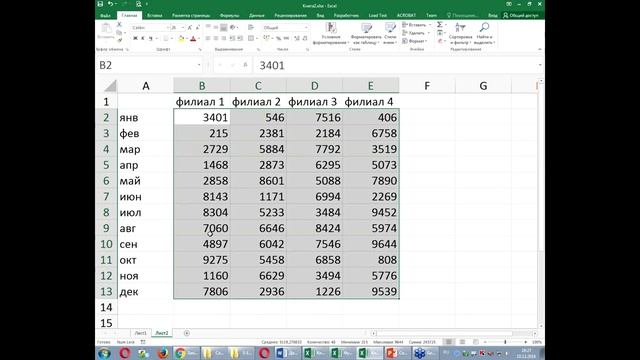Open Conditional Formatting menu

(331, 33)
